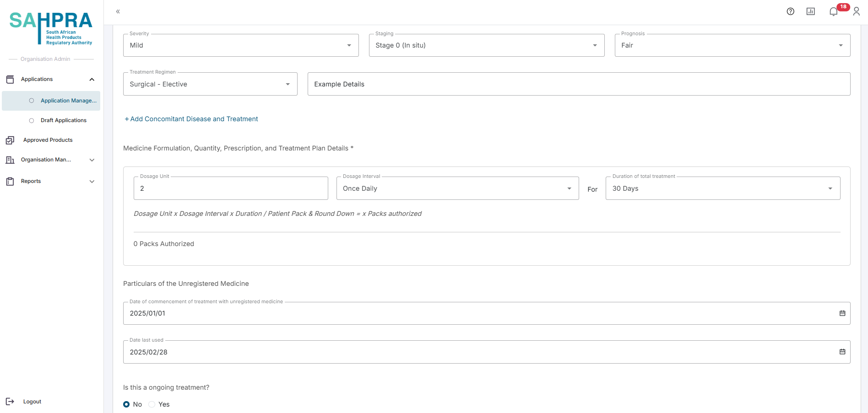This screenshot has width=868, height=413.
Task: Open notifications bell with 18 badge
Action: click(x=834, y=11)
